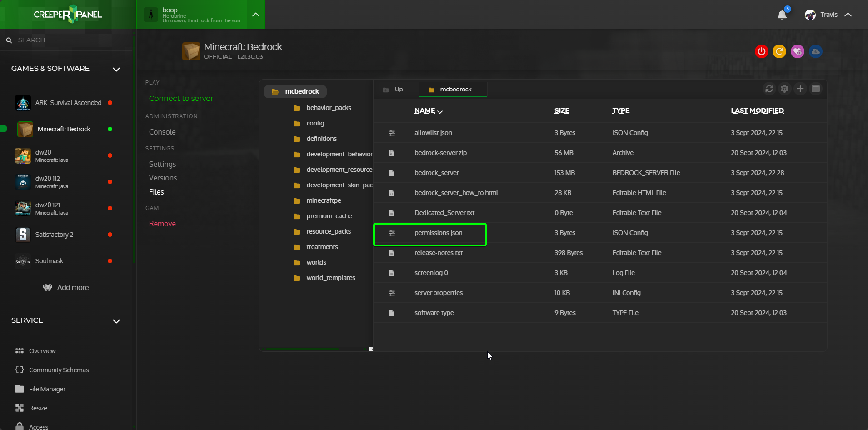Click the Satisfactory 2 game icon

click(23, 235)
